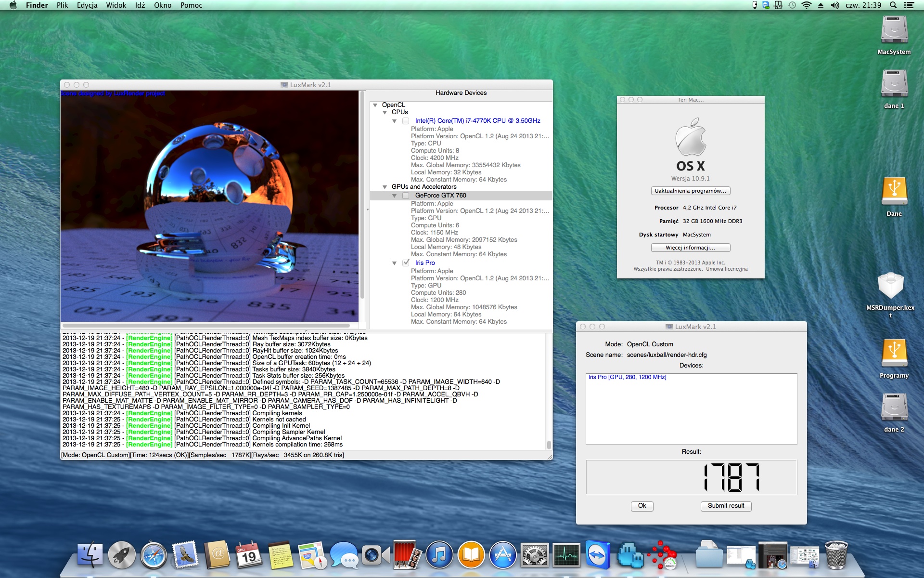Image resolution: width=924 pixels, height=578 pixels.
Task: Open the Okno menu
Action: click(163, 5)
